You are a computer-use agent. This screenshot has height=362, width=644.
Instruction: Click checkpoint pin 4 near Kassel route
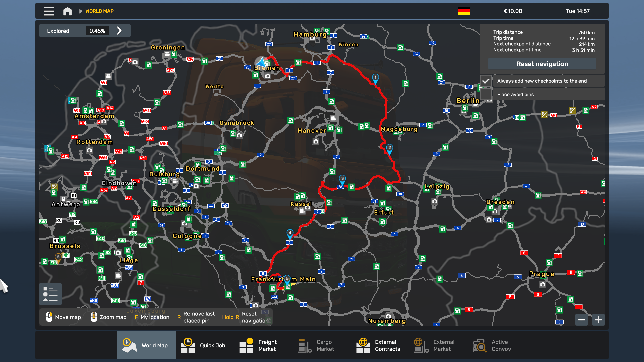click(x=290, y=233)
